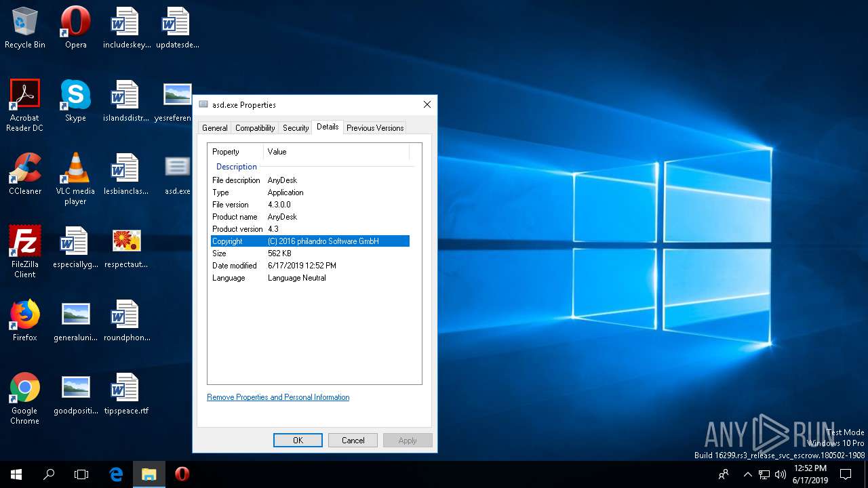The width and height of the screenshot is (868, 488).
Task: Launch Edge from the taskbar
Action: (x=116, y=474)
